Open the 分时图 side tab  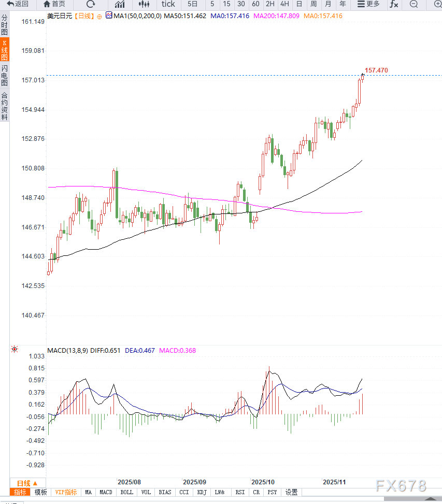pyautogui.click(x=5, y=25)
